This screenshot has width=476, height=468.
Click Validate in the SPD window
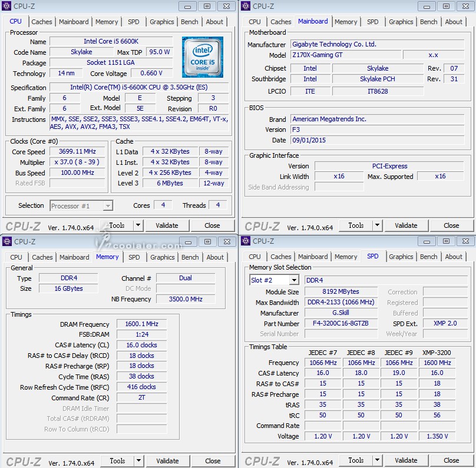(406, 460)
